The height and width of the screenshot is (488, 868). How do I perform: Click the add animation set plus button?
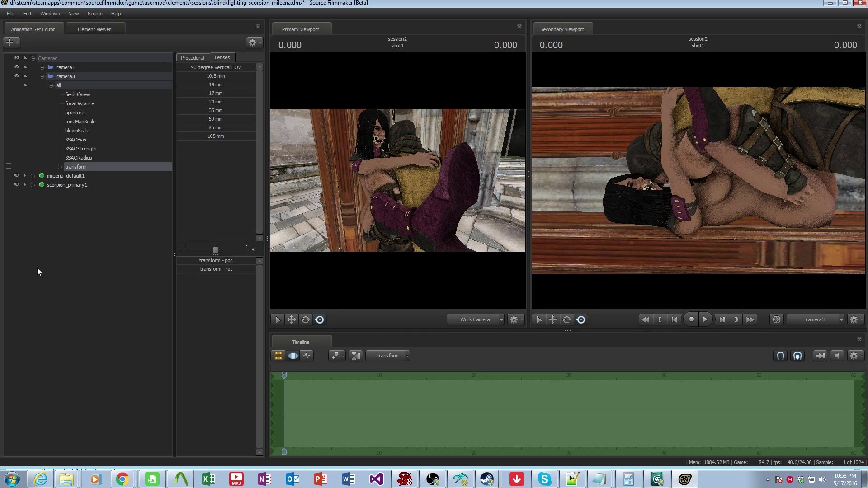click(x=10, y=42)
